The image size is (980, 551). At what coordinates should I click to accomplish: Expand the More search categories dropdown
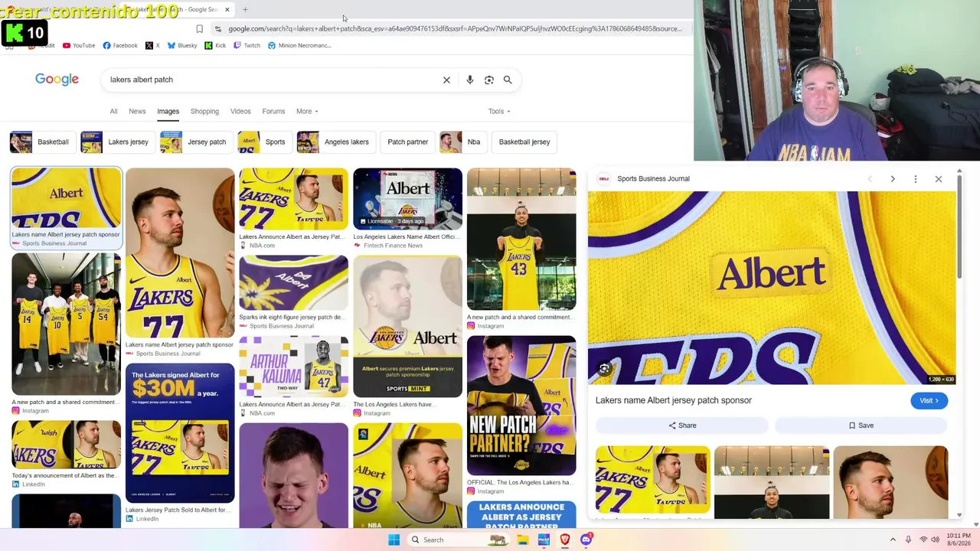point(307,112)
